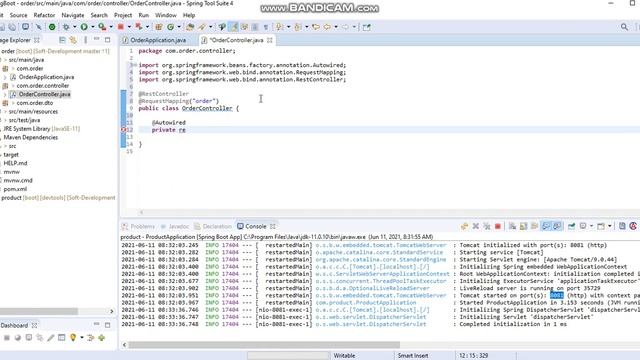Click Remove Launch gray X in the console toolbar
640x360 pixels.
coord(476,226)
